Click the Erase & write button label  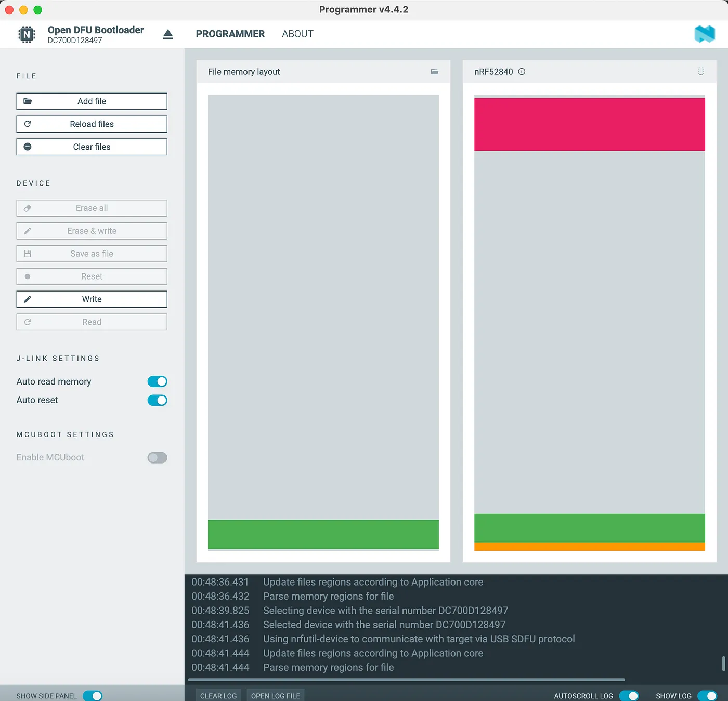point(92,231)
